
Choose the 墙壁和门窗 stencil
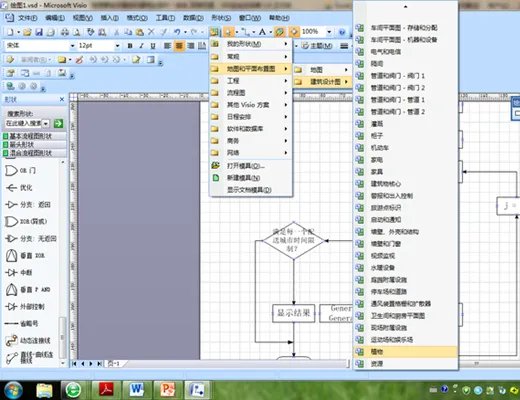(x=405, y=244)
